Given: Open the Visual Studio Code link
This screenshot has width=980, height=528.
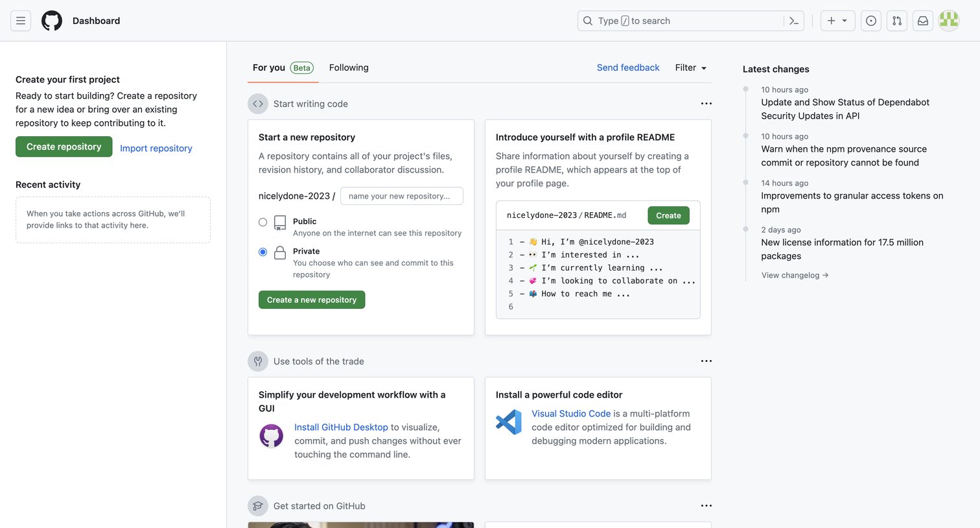Looking at the screenshot, I should pos(571,413).
